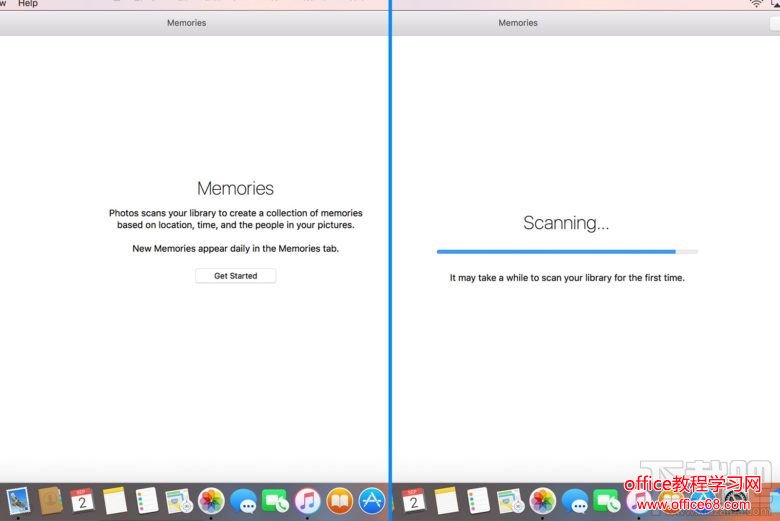Viewport: 780px width, 521px height.
Task: Open Reminders in the Scanning screen's dock
Action: (x=478, y=501)
